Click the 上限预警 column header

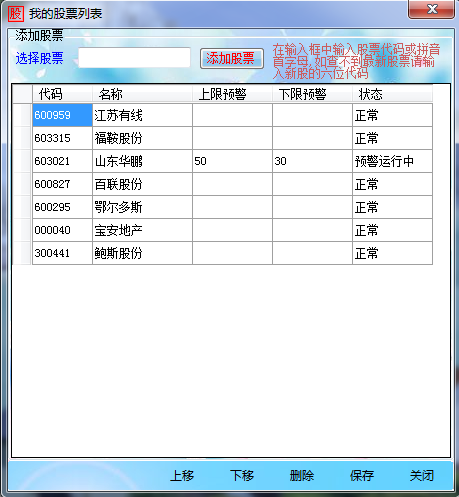[232, 94]
